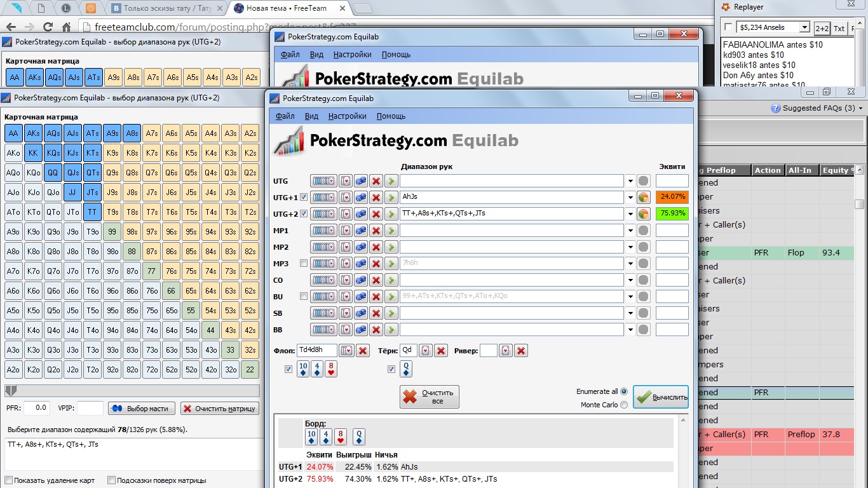Viewport: 868px width, 488px height.
Task: Uncheck the UTG+2 player checkbox
Action: pyautogui.click(x=304, y=213)
